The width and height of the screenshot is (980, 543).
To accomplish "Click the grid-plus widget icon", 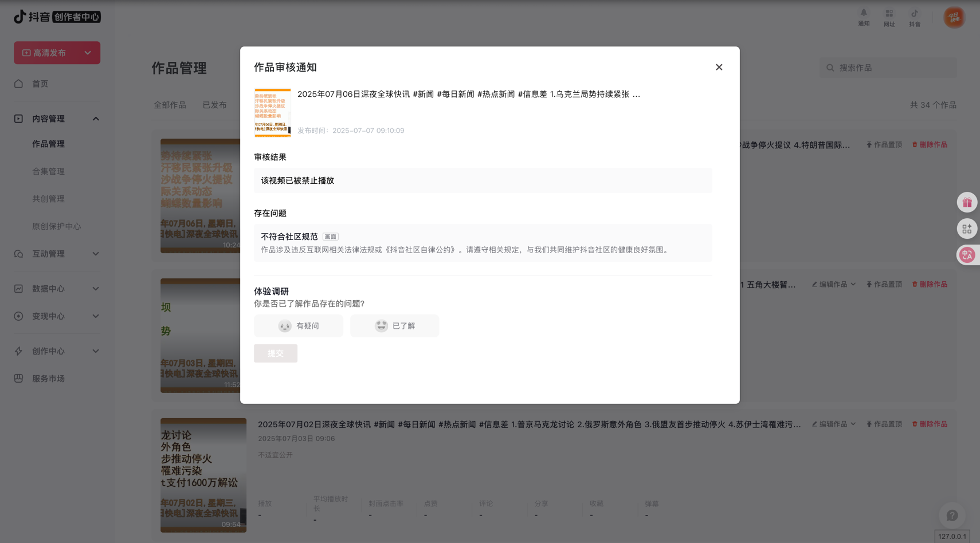I will [x=967, y=229].
